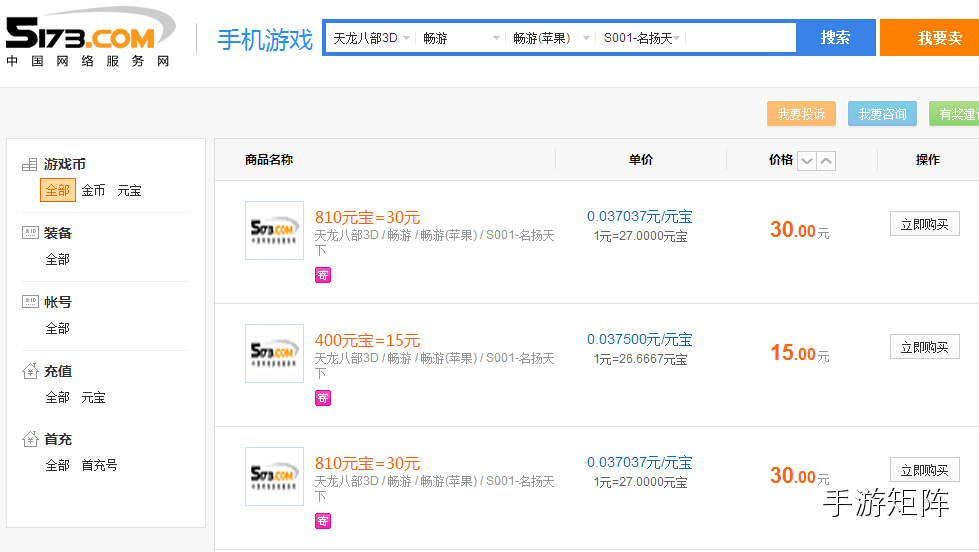Viewport: 979px width, 552px height.
Task: Click the green 有奖建议 button
Action: [955, 114]
